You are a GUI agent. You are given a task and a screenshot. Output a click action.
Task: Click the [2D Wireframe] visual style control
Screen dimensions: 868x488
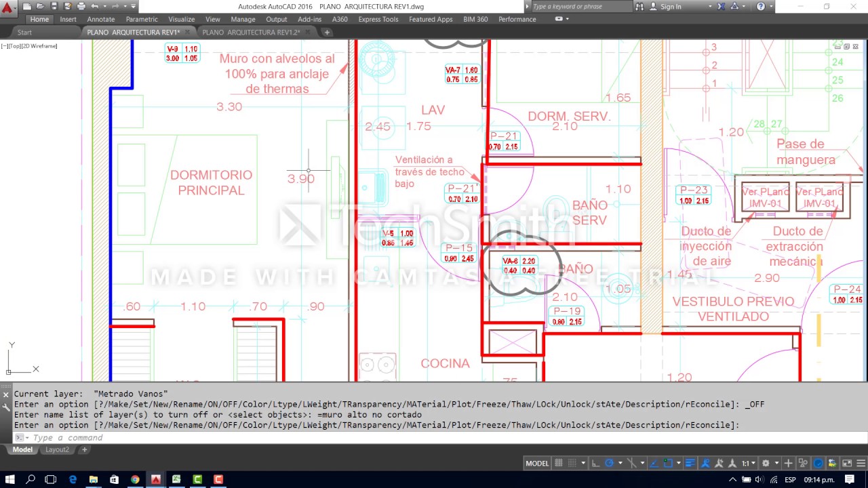[x=40, y=46]
